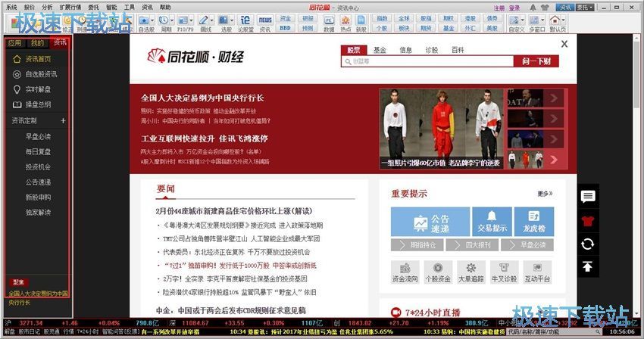Switch to the 应用 sidebar tab
Viewport: 644px width, 339px height.
point(14,42)
